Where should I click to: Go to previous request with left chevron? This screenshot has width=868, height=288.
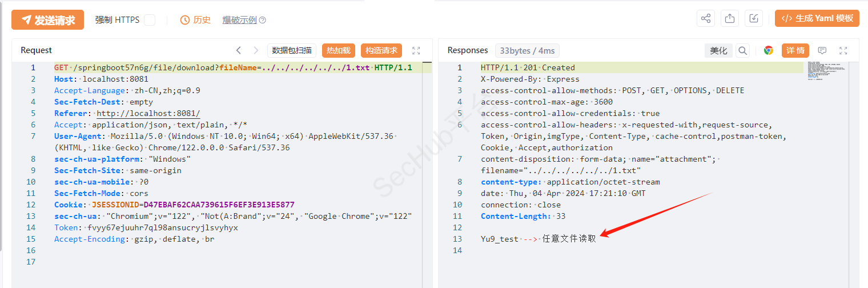(239, 50)
